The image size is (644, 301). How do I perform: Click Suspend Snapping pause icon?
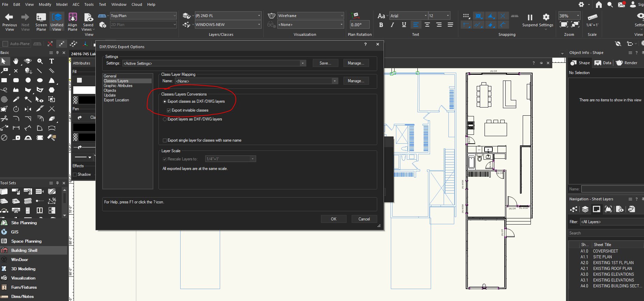(530, 17)
